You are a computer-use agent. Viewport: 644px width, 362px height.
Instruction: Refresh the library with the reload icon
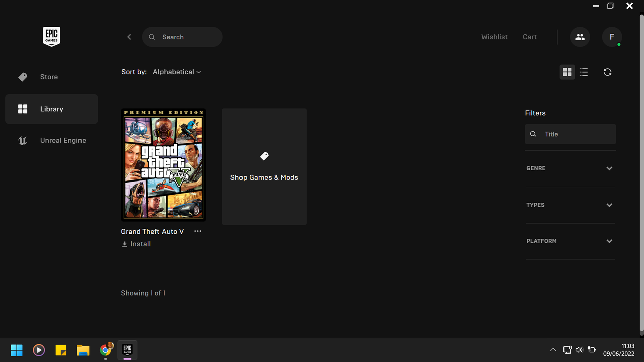(x=607, y=72)
